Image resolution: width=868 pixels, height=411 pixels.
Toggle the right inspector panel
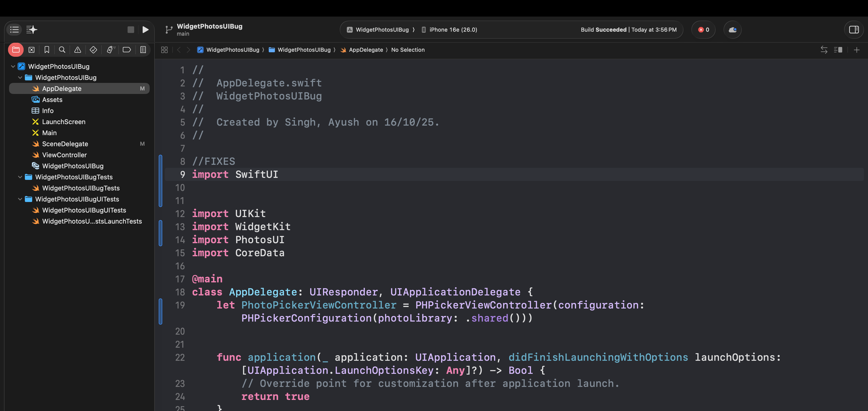[x=853, y=30]
